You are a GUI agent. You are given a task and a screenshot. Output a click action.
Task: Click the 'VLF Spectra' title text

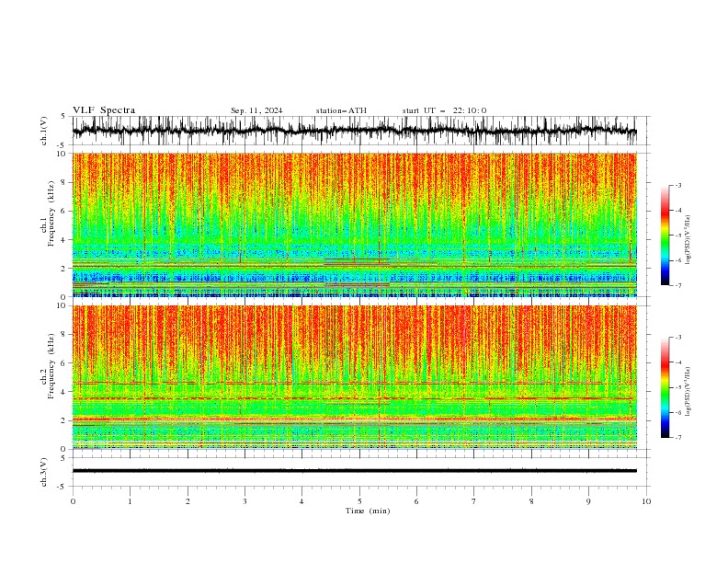coord(104,110)
